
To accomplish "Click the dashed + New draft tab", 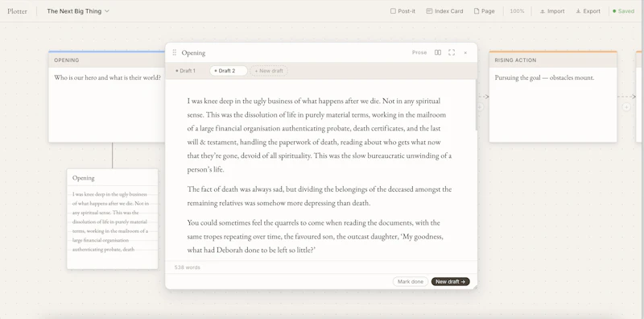I will pos(269,71).
